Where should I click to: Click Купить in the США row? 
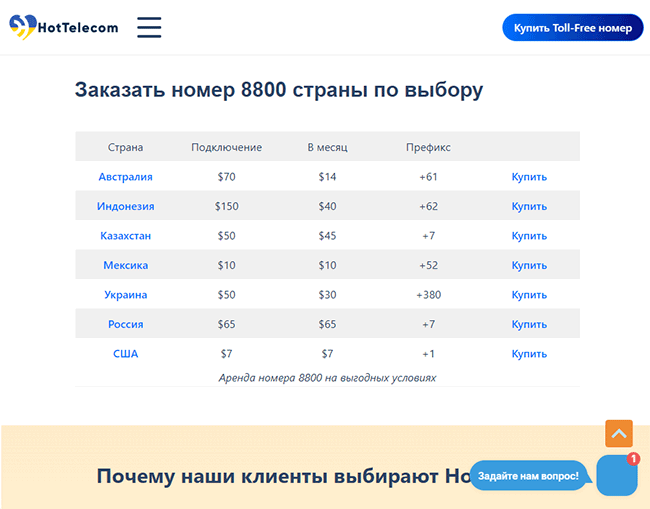pos(529,354)
